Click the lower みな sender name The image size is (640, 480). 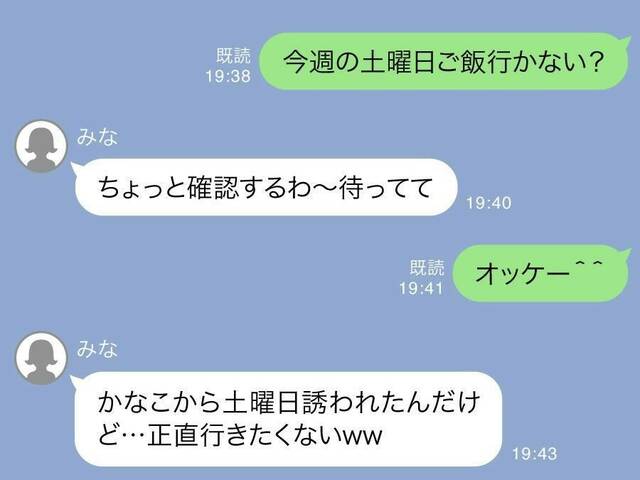pos(97,349)
